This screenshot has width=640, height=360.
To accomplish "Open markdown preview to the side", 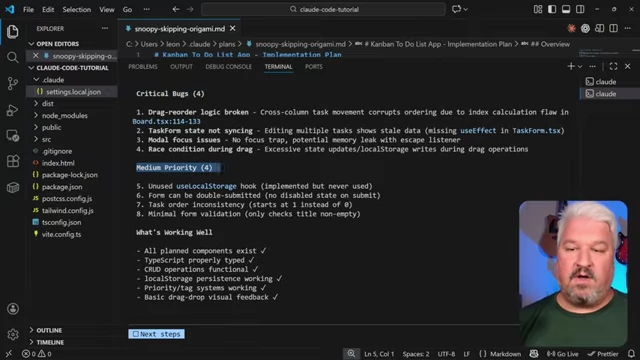I will (x=599, y=28).
